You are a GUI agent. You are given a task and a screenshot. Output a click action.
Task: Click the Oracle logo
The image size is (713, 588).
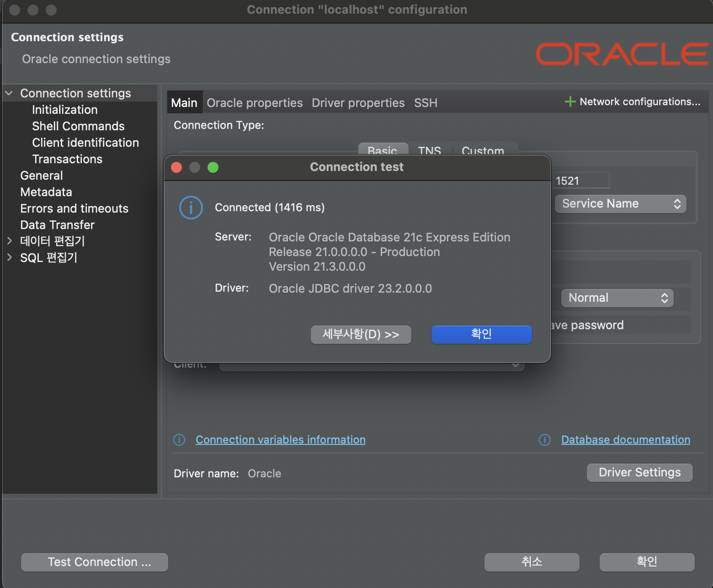(622, 54)
